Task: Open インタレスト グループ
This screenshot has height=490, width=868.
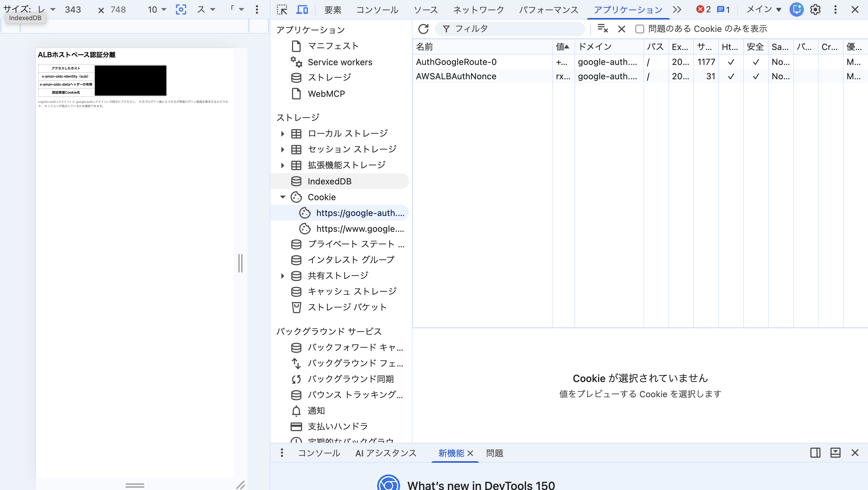Action: click(340, 260)
